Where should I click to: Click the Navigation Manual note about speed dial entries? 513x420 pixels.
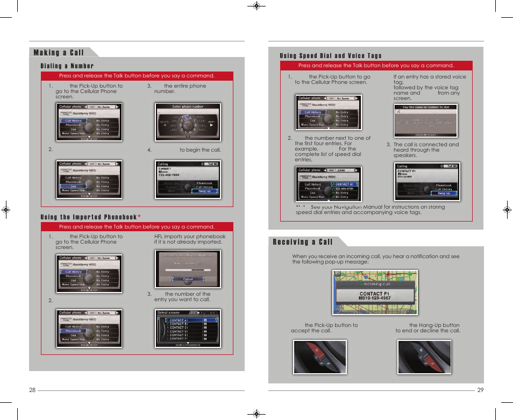coord(370,209)
